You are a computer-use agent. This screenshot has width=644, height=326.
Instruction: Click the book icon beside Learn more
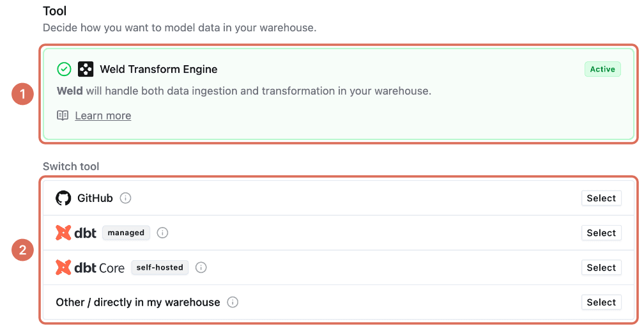(x=63, y=116)
